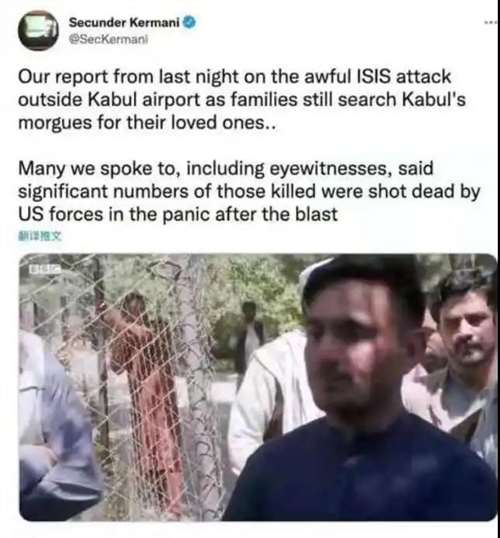
Task: Click the distant standing figure near trees
Action: point(249,336)
